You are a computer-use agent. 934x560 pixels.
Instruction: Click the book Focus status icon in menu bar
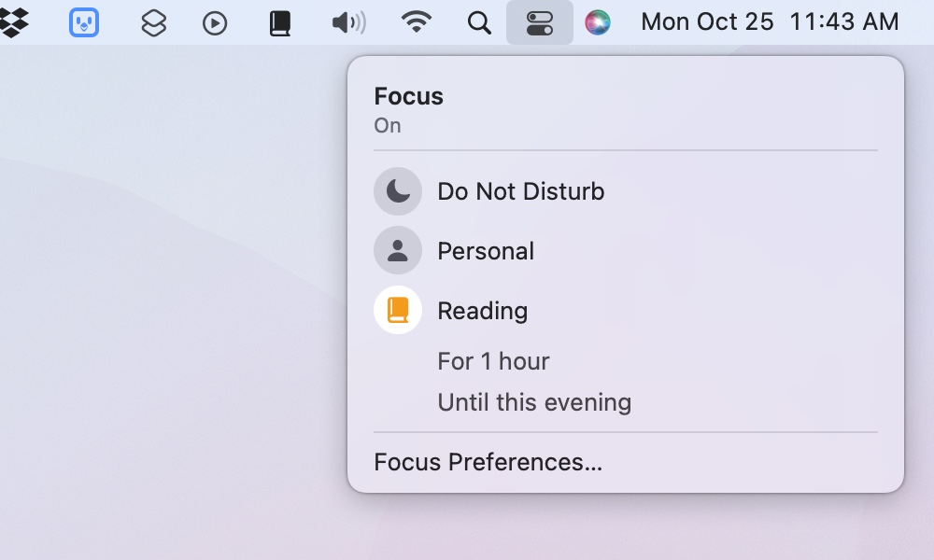(280, 23)
